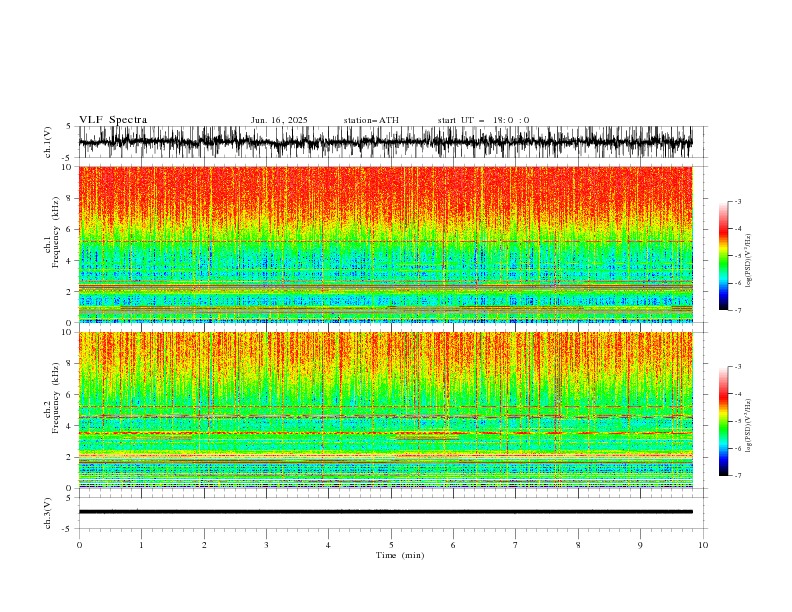Screen dimensions: 792x612
Task: Click the 'station=ATH' label
Action: click(x=371, y=120)
